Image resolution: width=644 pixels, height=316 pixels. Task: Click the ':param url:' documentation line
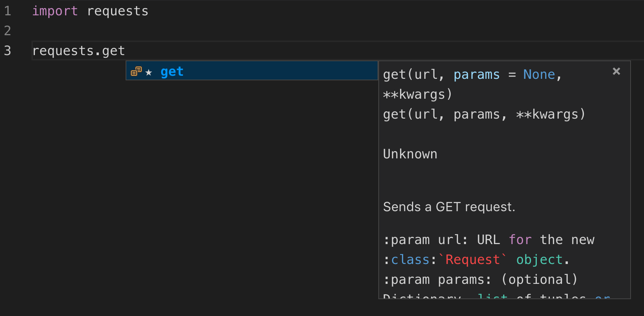[x=425, y=240]
